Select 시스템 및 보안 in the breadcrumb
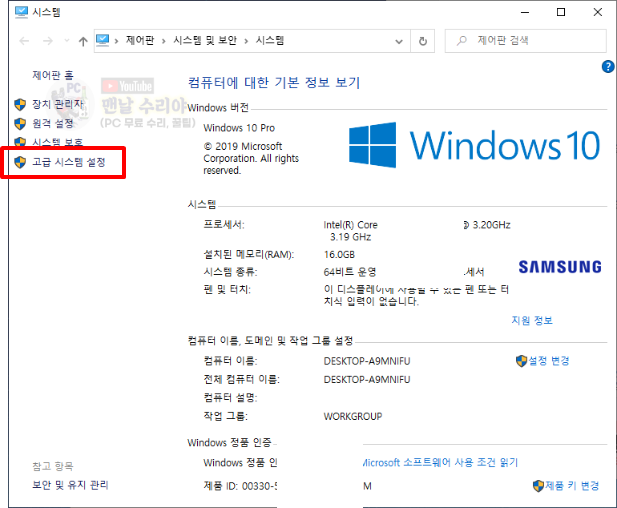This screenshot has height=508, width=617. coord(205,40)
